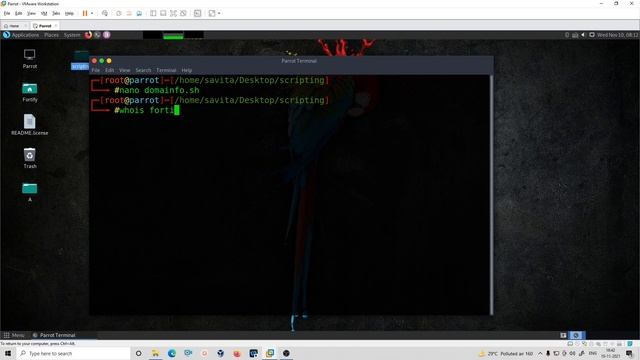The height and width of the screenshot is (360, 640).
Task: Click the highlighted workspace switcher in bottom panel
Action: (576, 335)
